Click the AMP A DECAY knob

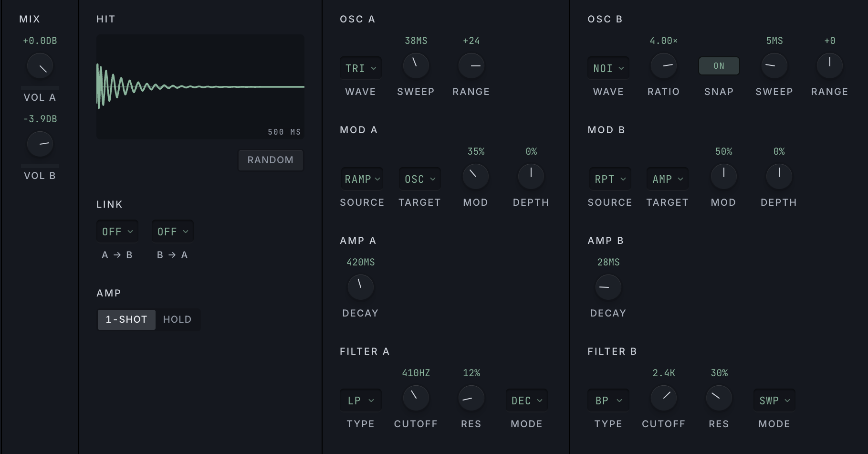tap(361, 287)
